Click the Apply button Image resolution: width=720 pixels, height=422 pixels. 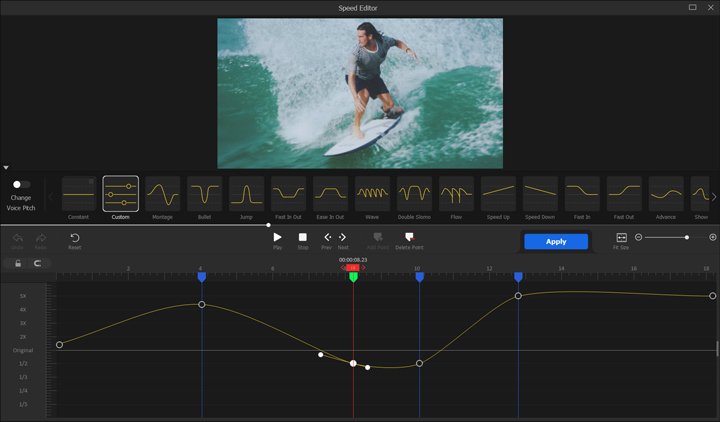coord(556,241)
